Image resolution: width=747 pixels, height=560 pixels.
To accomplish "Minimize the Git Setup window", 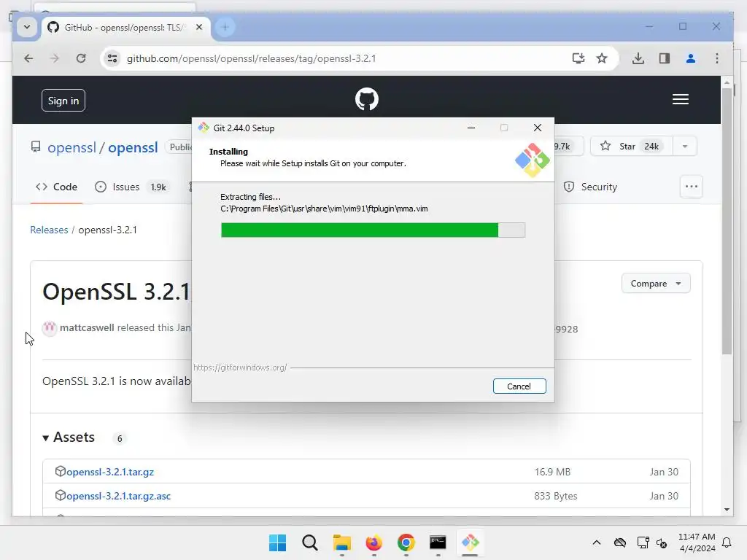I will point(471,128).
